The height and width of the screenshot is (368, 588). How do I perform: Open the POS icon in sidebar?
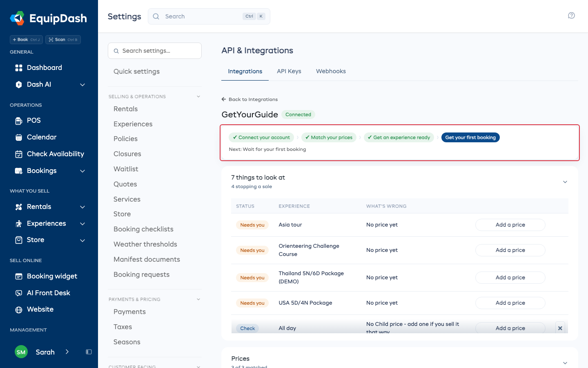point(19,121)
